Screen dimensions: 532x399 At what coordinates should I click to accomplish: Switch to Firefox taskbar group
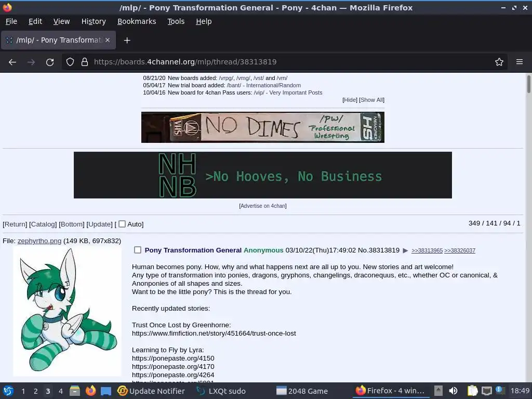pos(390,391)
